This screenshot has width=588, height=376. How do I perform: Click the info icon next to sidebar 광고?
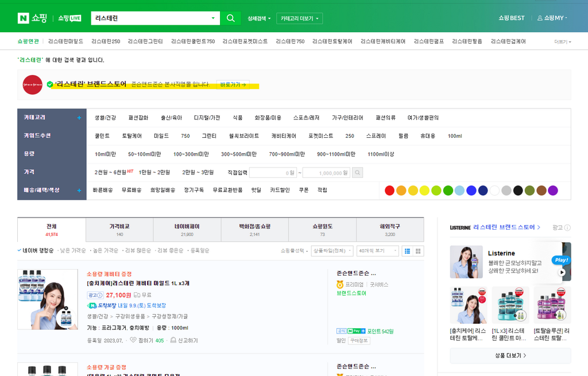click(567, 227)
